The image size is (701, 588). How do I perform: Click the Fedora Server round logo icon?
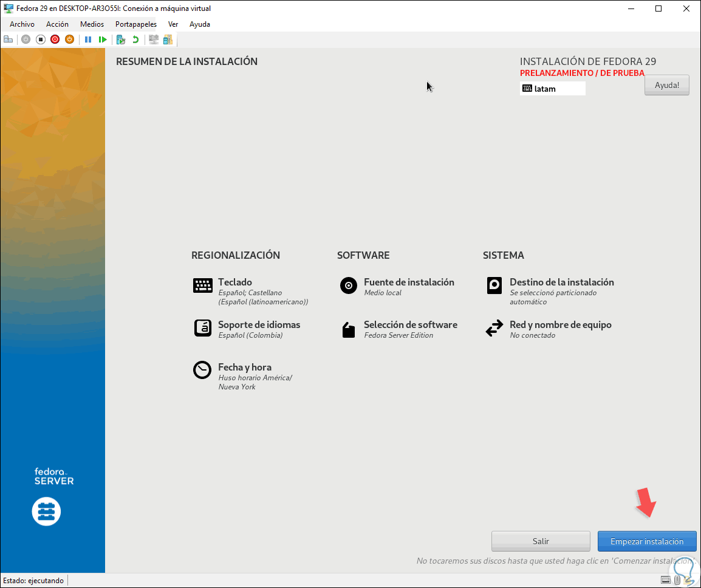pos(47,511)
